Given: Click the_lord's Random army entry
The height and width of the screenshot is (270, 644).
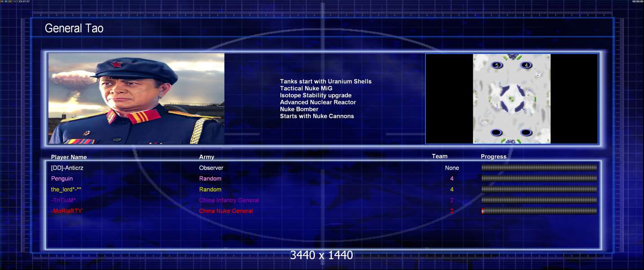Looking at the screenshot, I should coord(210,189).
